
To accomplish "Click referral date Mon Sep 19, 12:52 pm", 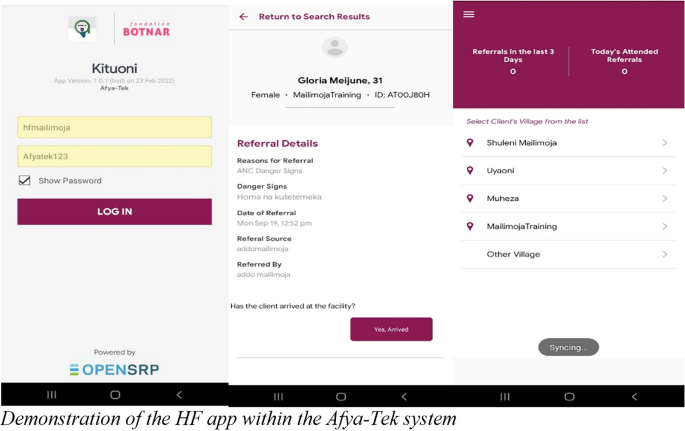I will [x=274, y=223].
